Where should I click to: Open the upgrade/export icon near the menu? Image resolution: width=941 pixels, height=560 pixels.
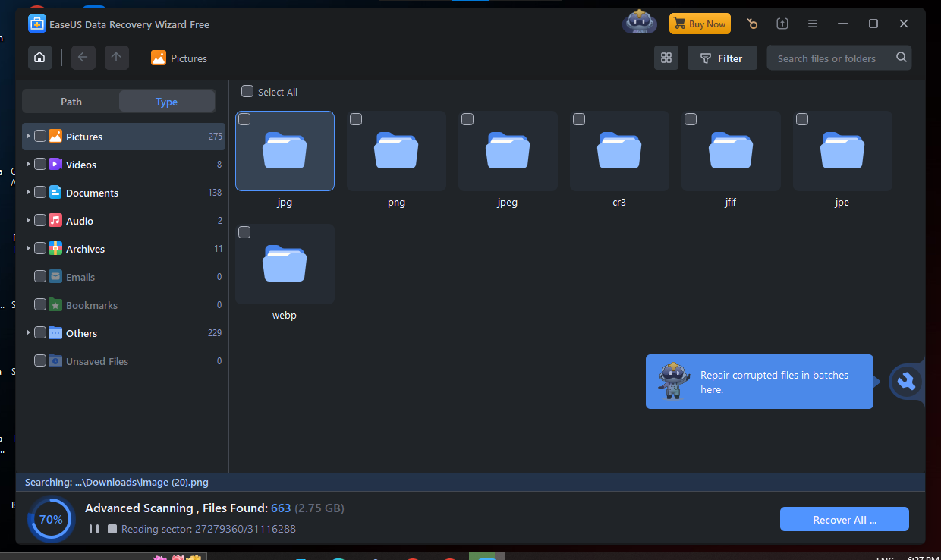point(782,24)
